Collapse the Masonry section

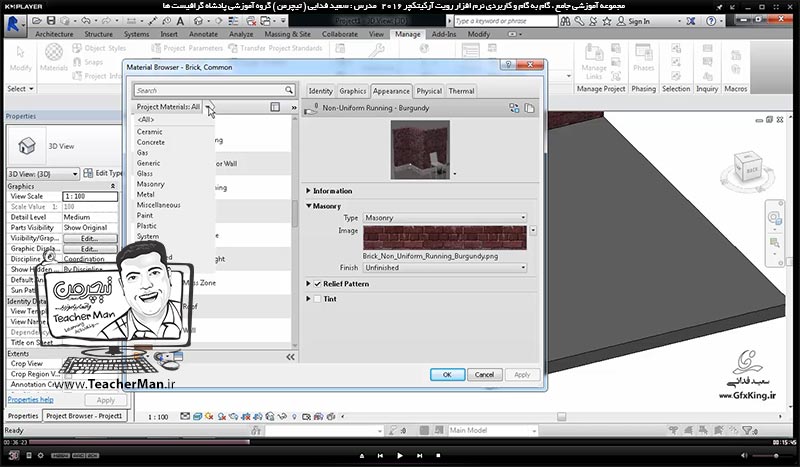pyautogui.click(x=309, y=206)
